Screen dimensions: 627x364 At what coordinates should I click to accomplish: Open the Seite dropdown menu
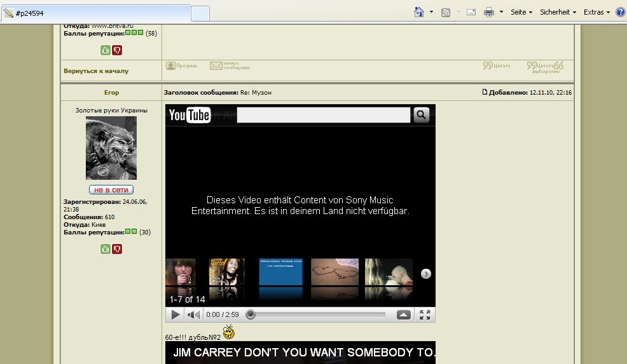(x=521, y=12)
